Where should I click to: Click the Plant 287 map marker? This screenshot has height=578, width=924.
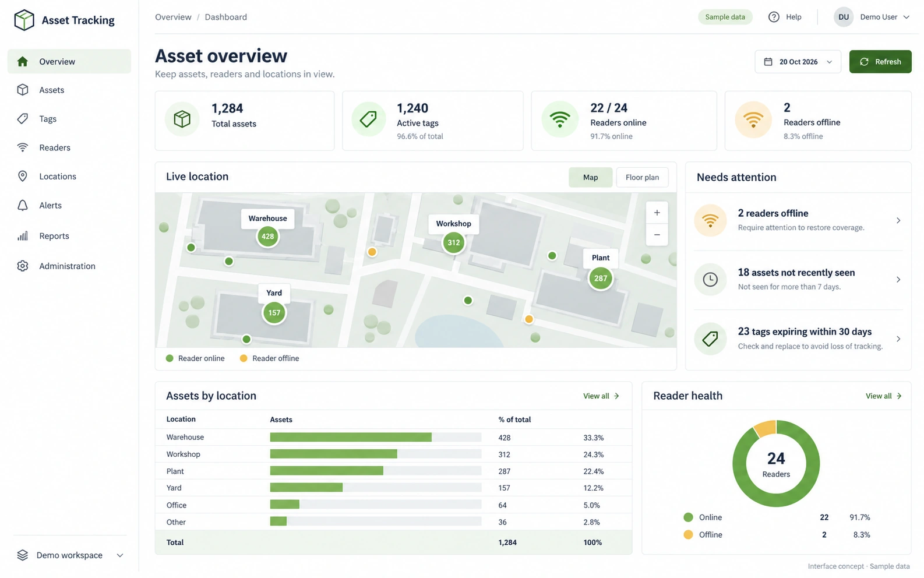pyautogui.click(x=600, y=279)
